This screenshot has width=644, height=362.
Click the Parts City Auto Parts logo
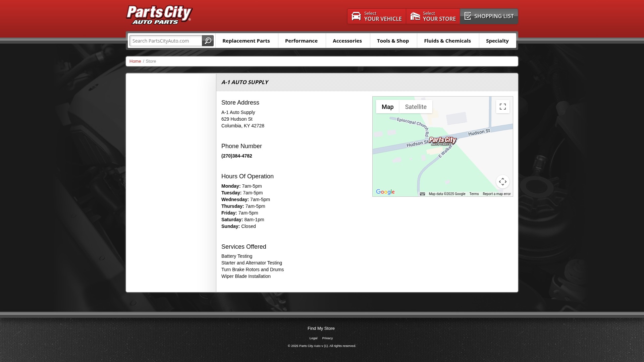click(159, 15)
